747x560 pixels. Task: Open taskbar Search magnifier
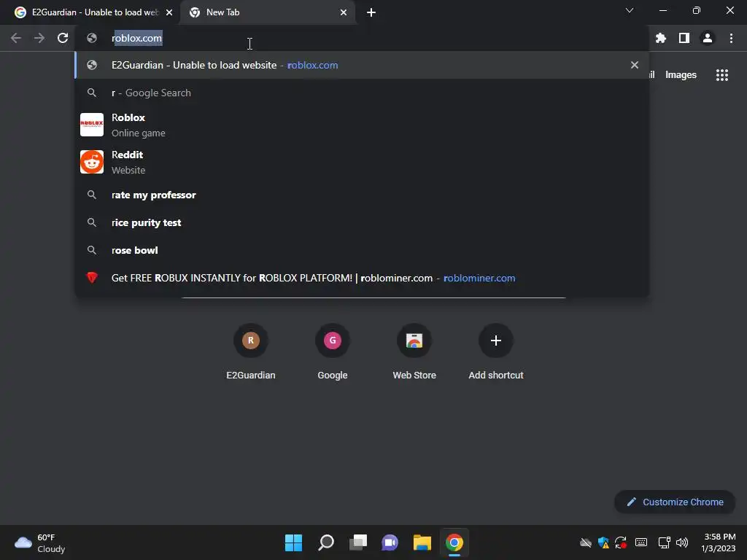(326, 542)
